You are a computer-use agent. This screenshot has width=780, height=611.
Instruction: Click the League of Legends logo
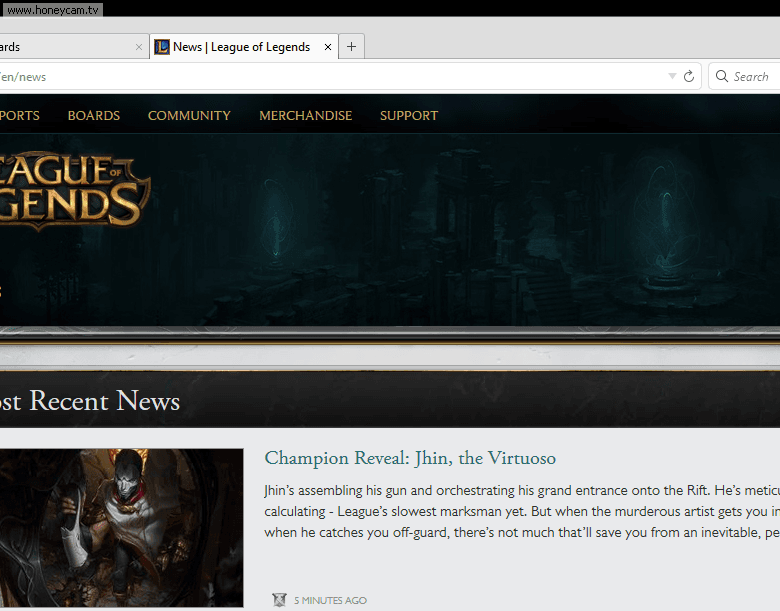75,190
